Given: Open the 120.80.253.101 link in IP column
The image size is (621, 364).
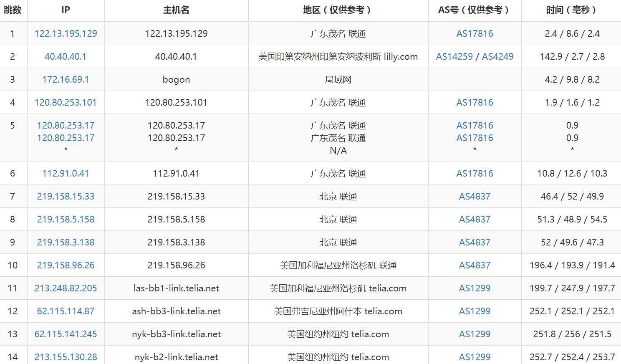Looking at the screenshot, I should pyautogui.click(x=66, y=102).
